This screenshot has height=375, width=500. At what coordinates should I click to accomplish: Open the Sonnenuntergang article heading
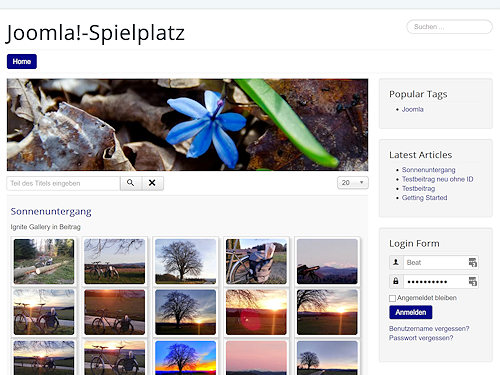pyautogui.click(x=51, y=211)
